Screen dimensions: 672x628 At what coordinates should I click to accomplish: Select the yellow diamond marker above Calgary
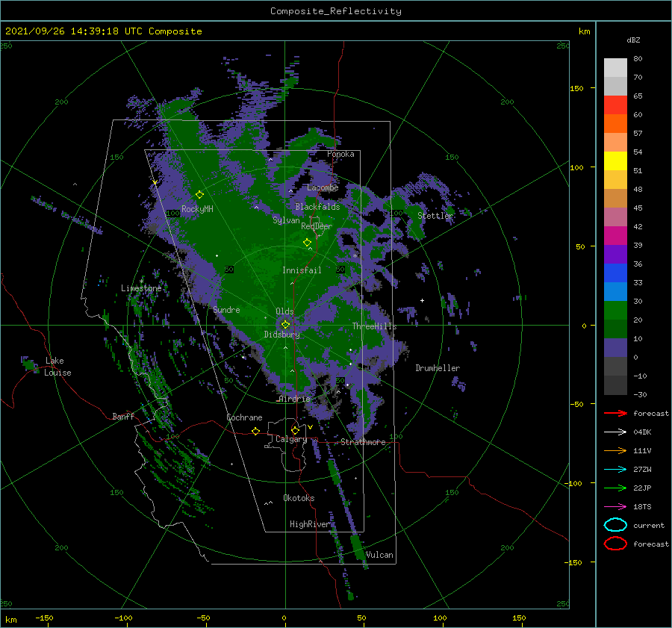click(295, 430)
